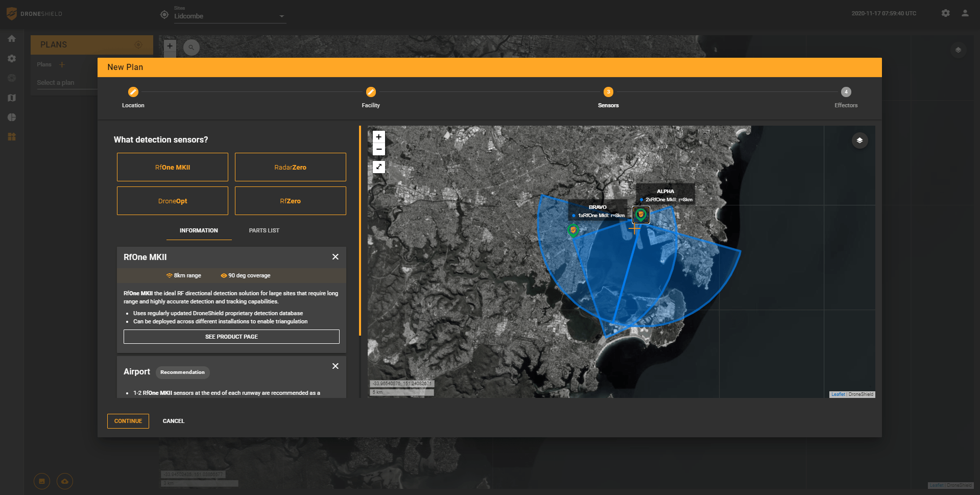Select the RfOne MKII sensor
Image resolution: width=980 pixels, height=495 pixels.
(173, 167)
